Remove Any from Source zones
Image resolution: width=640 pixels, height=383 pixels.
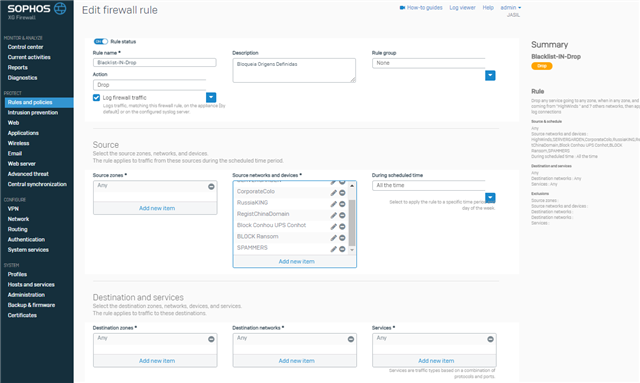(211, 187)
